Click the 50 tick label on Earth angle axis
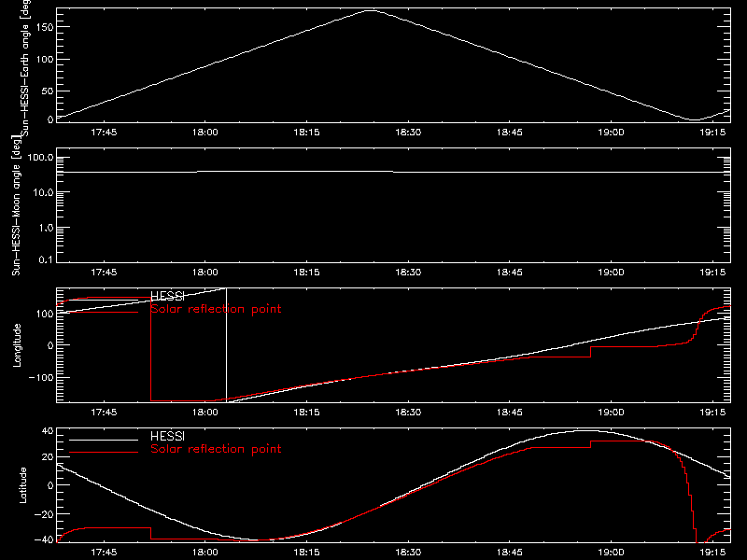The image size is (747, 560). pos(48,91)
